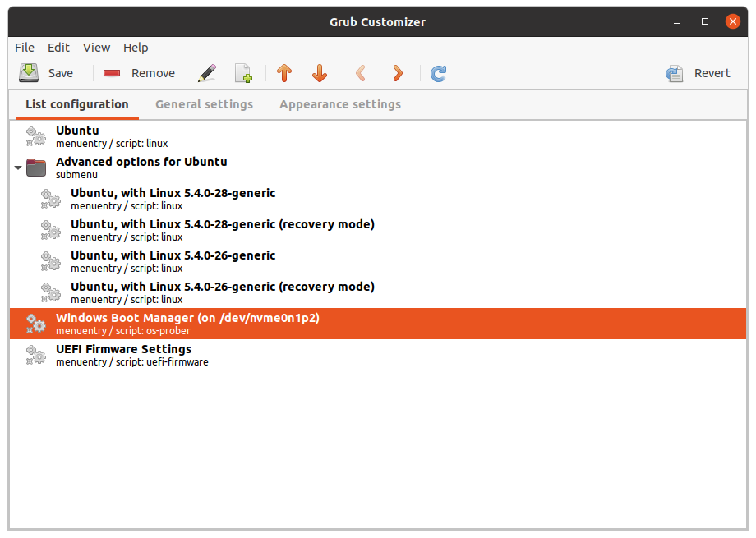Close the Grub Customizer window
The image size is (756, 538).
733,21
